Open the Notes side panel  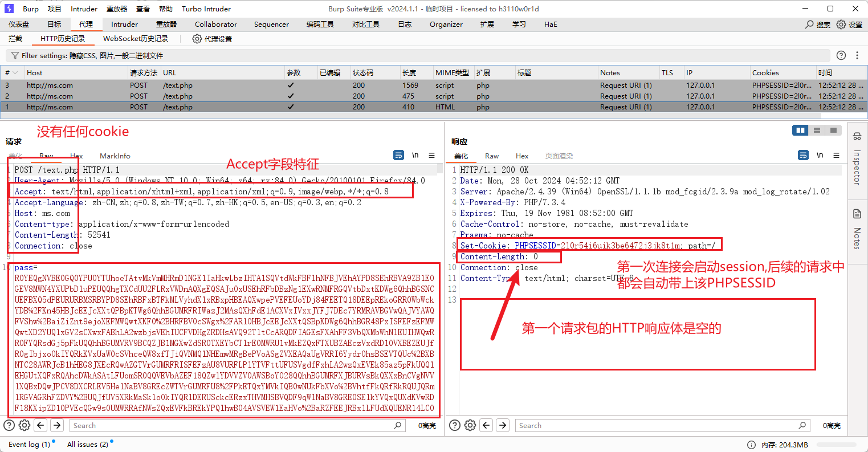857,228
